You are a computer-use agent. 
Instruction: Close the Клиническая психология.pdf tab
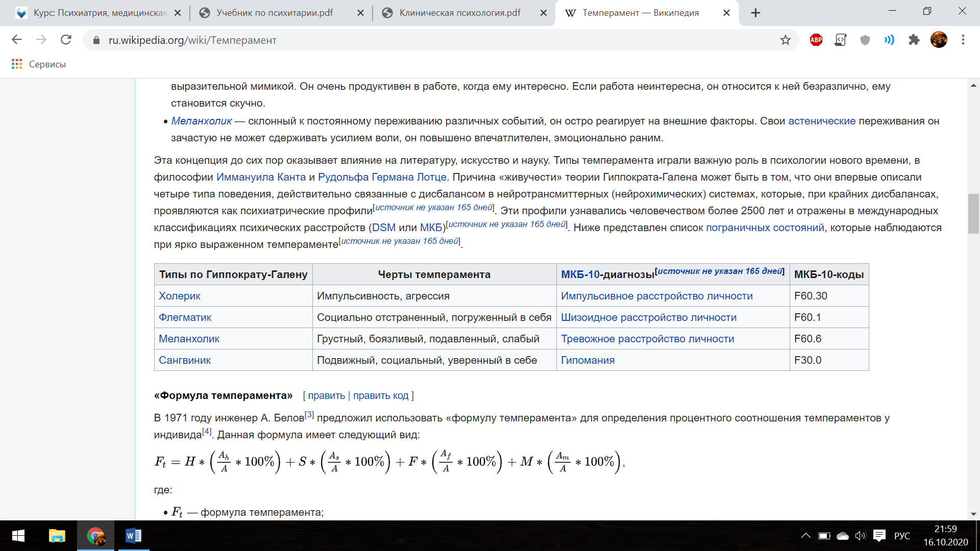pyautogui.click(x=544, y=13)
